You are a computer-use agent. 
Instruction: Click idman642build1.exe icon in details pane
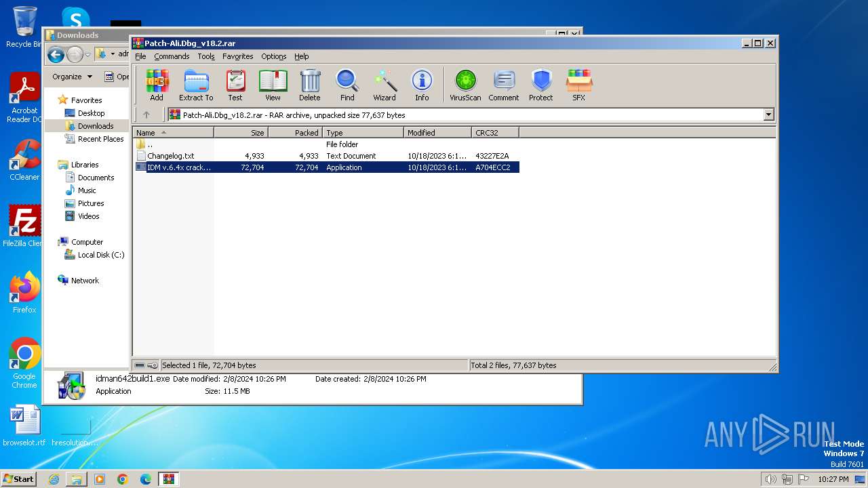pos(71,385)
